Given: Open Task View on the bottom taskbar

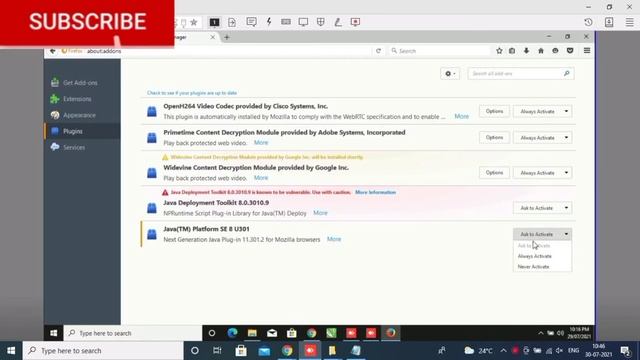Looking at the screenshot, I should (217, 351).
